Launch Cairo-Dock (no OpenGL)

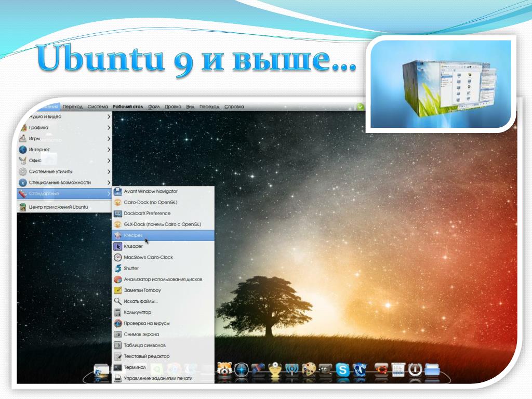pyautogui.click(x=163, y=203)
